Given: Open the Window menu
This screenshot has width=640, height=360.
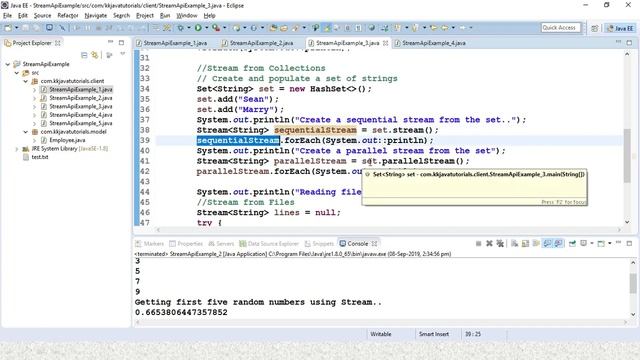Looking at the screenshot, I should point(187,16).
